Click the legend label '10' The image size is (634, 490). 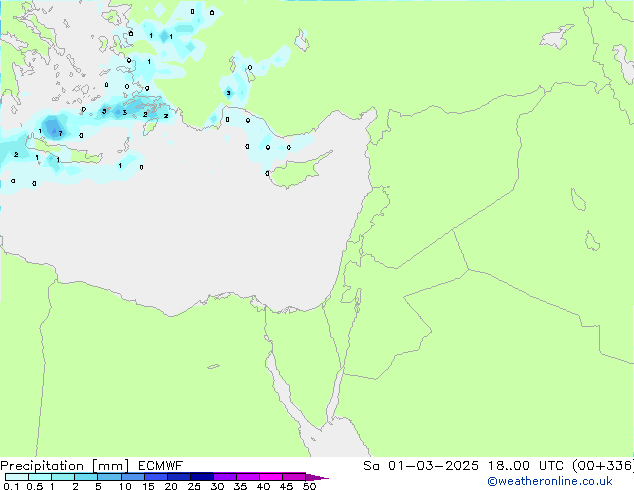pos(125,486)
